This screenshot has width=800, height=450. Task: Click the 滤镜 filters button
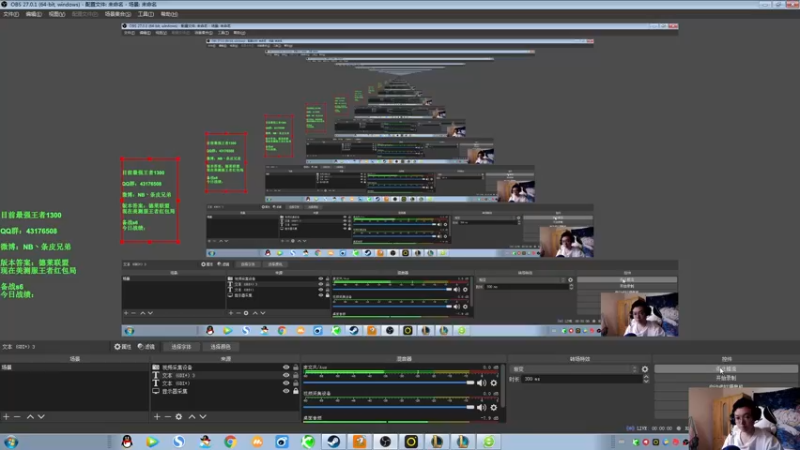tap(146, 346)
